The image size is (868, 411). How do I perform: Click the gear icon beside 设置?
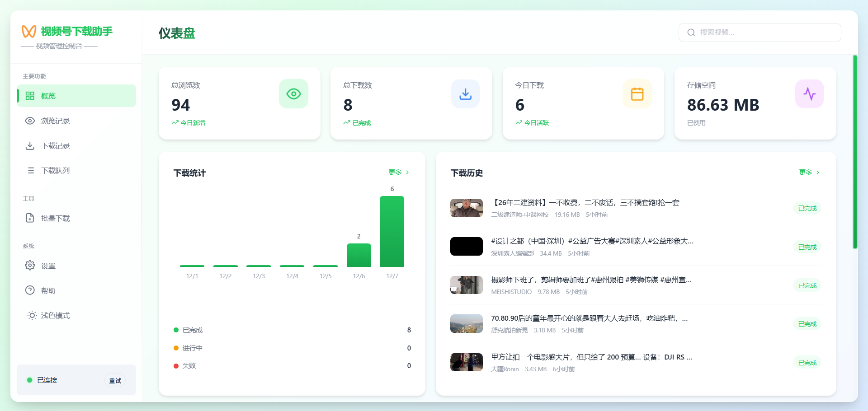pyautogui.click(x=30, y=265)
